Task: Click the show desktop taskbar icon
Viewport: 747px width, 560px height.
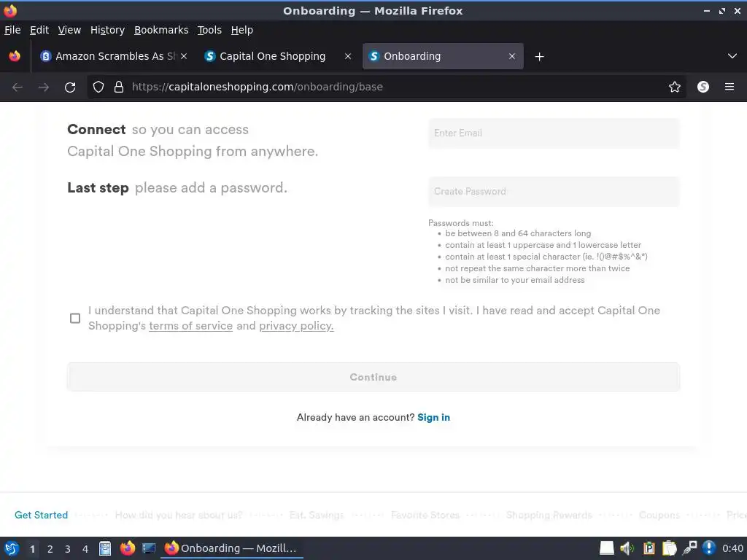Action: [x=149, y=548]
